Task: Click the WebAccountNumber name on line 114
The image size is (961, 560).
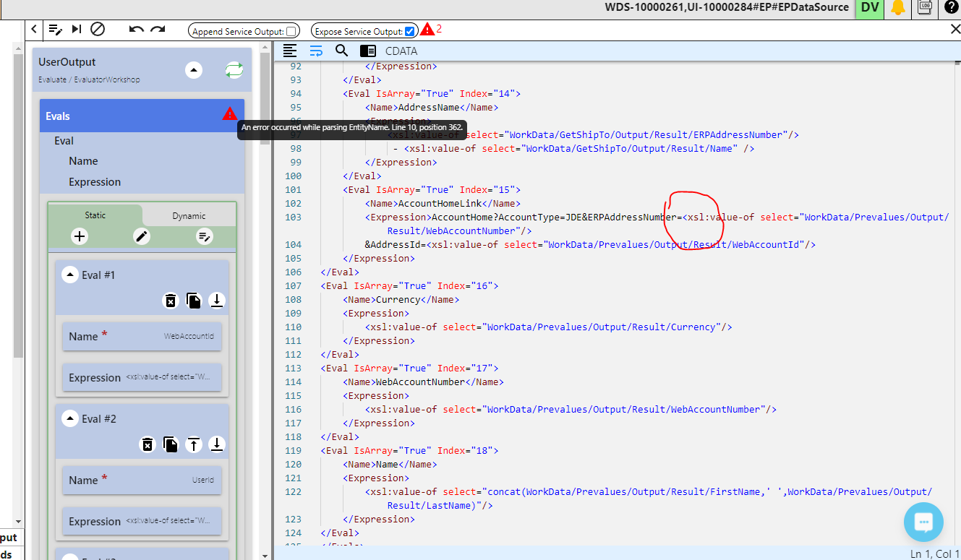Action: [x=420, y=382]
